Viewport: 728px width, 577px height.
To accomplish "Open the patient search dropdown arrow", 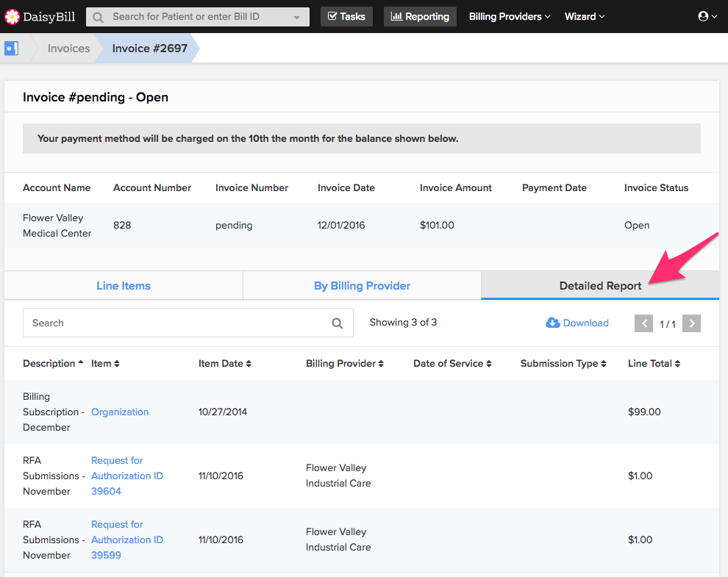I will (296, 18).
